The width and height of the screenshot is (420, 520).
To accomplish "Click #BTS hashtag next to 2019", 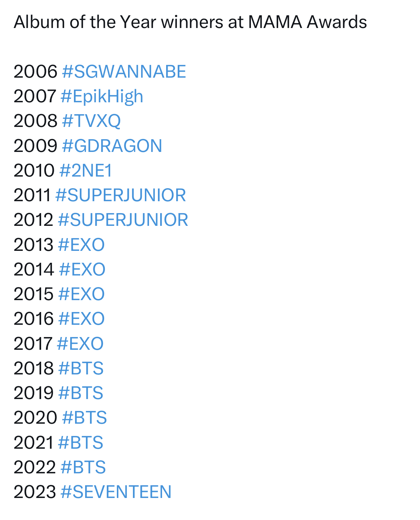I will pos(81,393).
